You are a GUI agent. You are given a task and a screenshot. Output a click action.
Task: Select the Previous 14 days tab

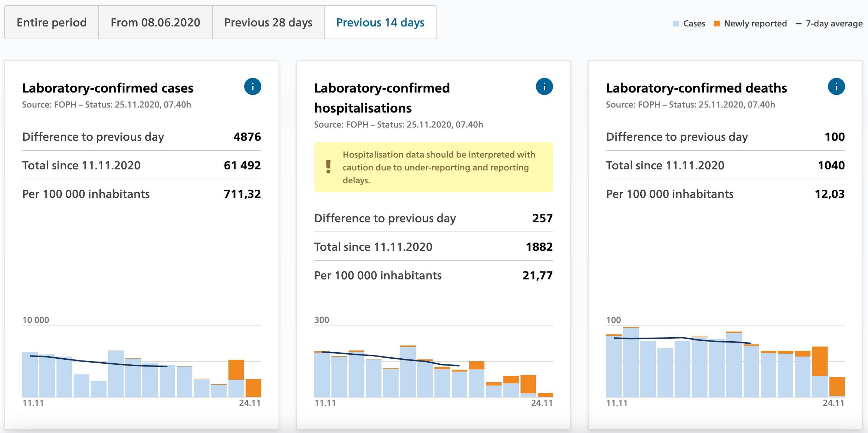[x=380, y=23]
